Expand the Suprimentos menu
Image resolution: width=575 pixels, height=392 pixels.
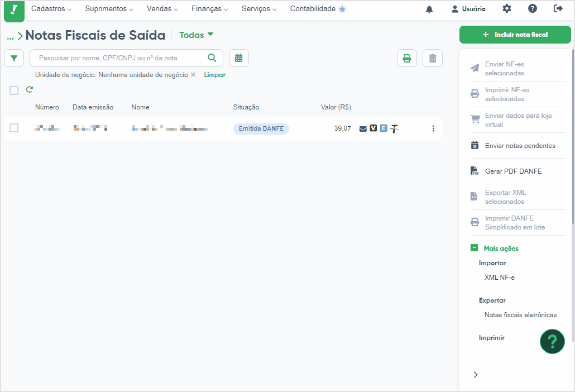pyautogui.click(x=109, y=8)
